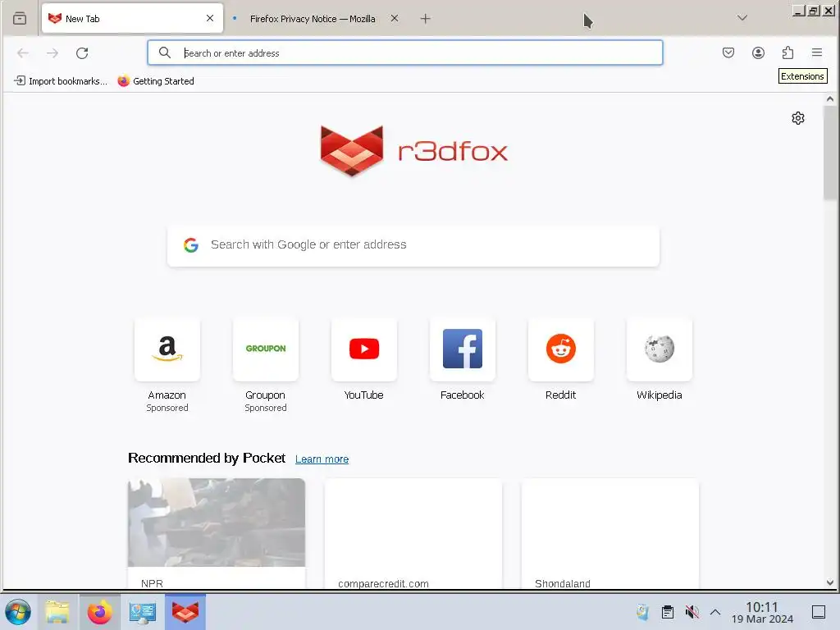Open new tab personalize gear
The width and height of the screenshot is (840, 630).
coord(798,118)
